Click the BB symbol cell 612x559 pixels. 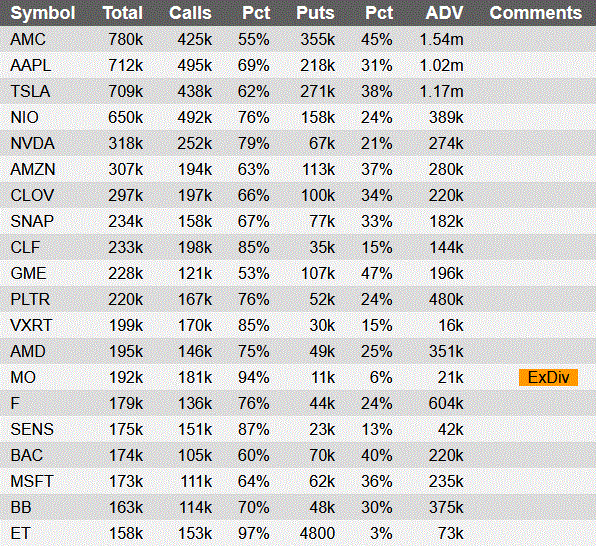tap(21, 507)
